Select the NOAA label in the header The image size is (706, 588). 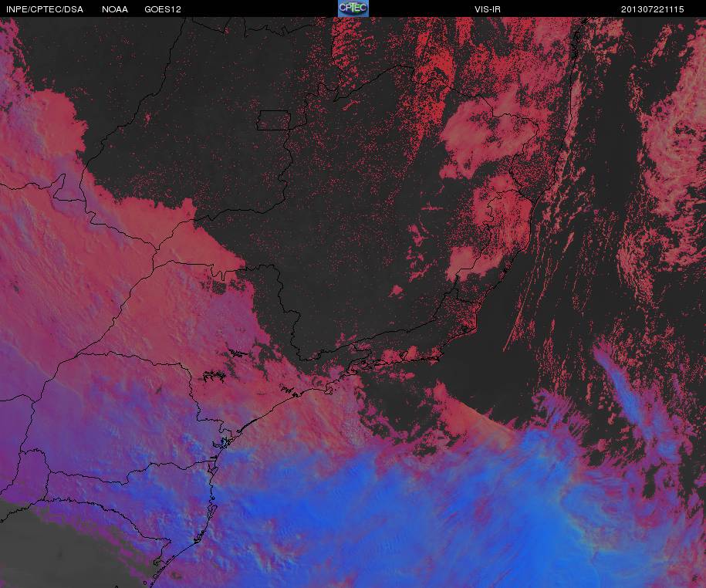coord(115,9)
